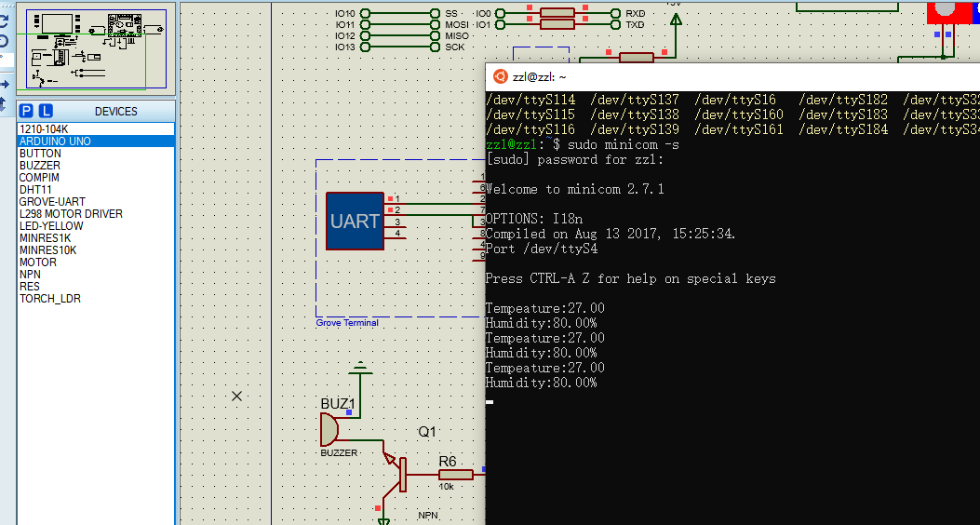Select the blue UART block in schematic
Viewport: 980px width, 525px height.
[x=355, y=222]
